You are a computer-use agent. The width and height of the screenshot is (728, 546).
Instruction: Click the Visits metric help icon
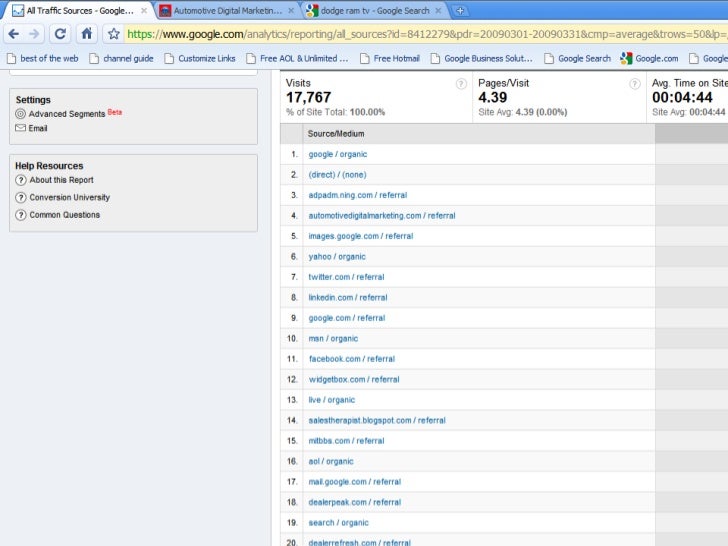461,84
